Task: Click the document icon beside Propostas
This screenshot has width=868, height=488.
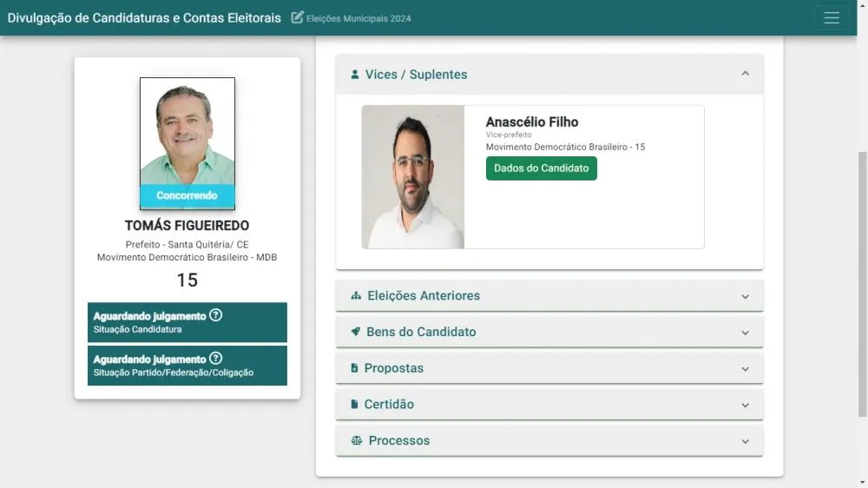Action: tap(354, 368)
